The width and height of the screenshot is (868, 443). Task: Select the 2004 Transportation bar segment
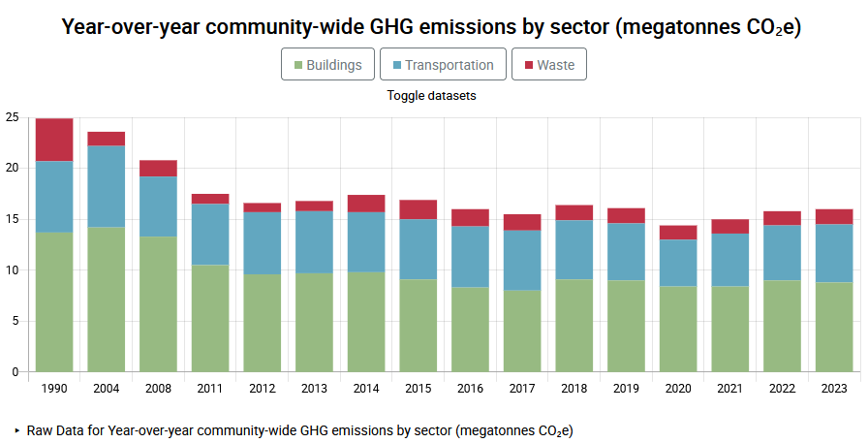pos(107,186)
